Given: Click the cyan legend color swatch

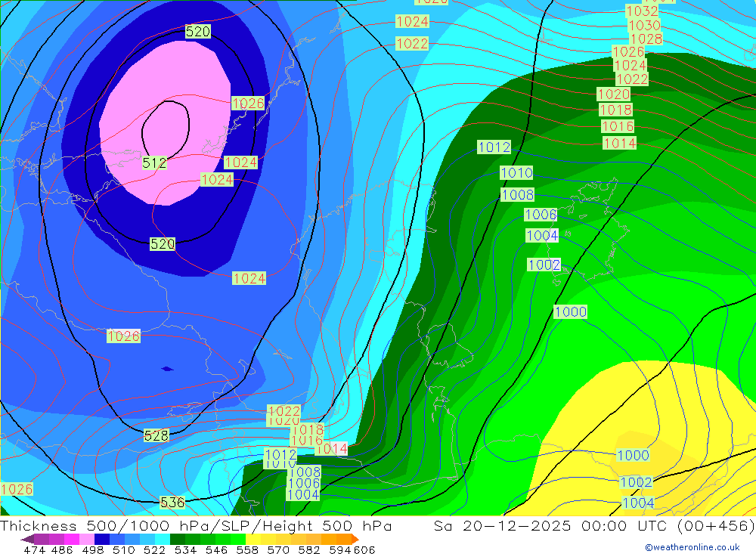Looking at the screenshot, I should pyautogui.click(x=163, y=539).
